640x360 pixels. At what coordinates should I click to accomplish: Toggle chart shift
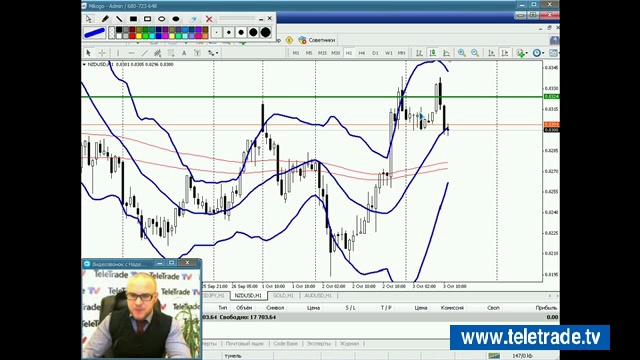pyautogui.click(x=505, y=53)
